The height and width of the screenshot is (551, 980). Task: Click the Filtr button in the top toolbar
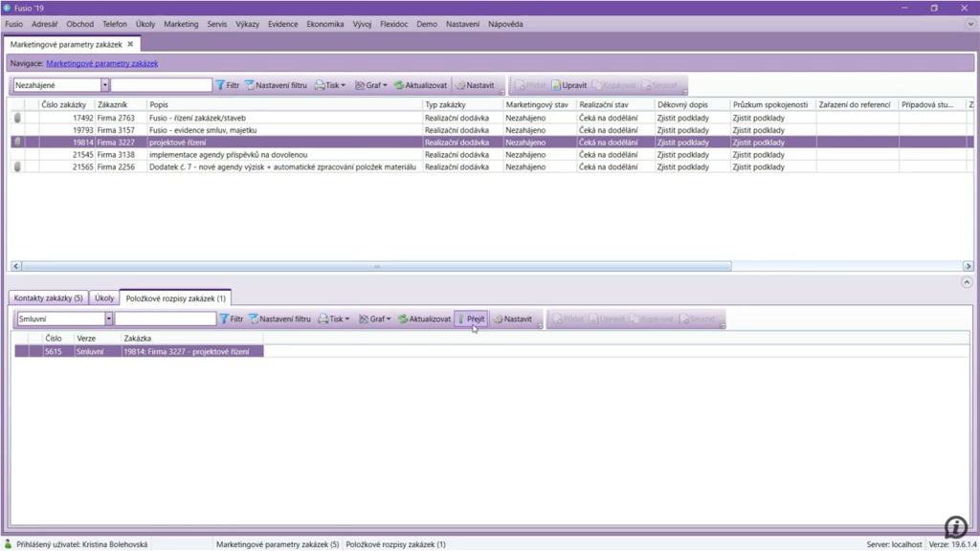click(227, 85)
